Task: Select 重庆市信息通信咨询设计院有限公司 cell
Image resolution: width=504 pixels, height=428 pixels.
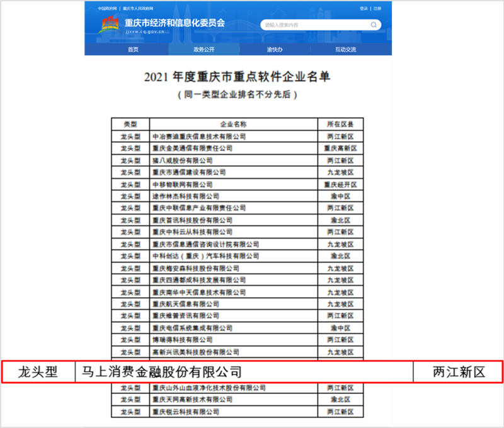Action: click(234, 244)
